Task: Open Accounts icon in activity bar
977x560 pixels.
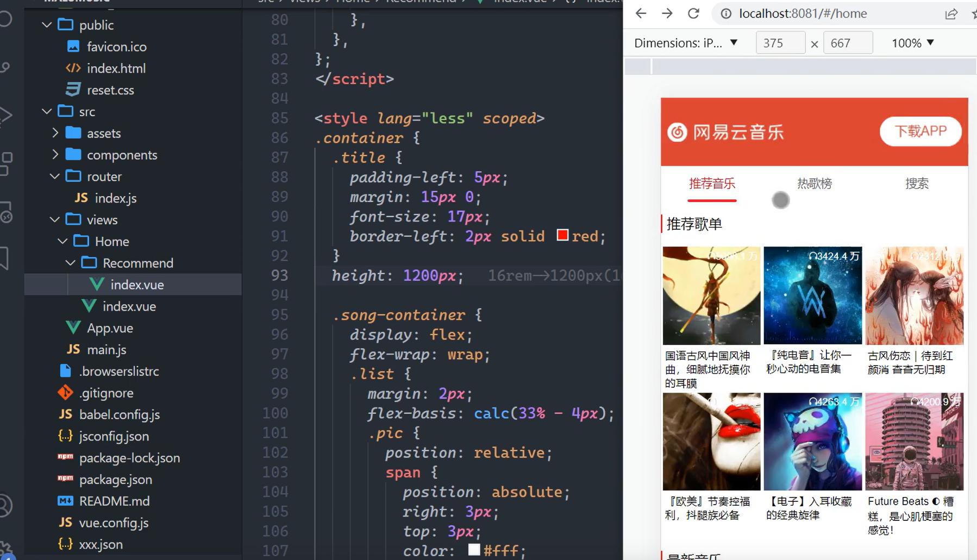Action: [4, 505]
